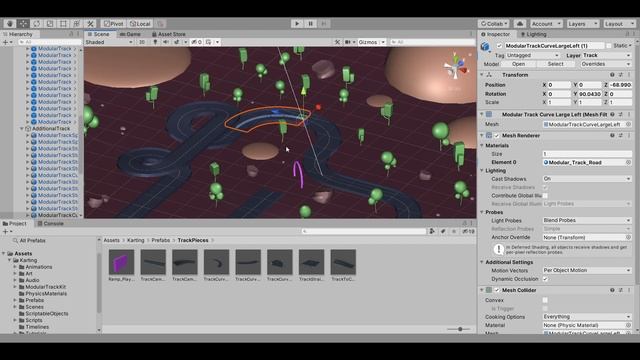Click the Position Z field
This screenshot has height=360, width=640.
click(620, 85)
